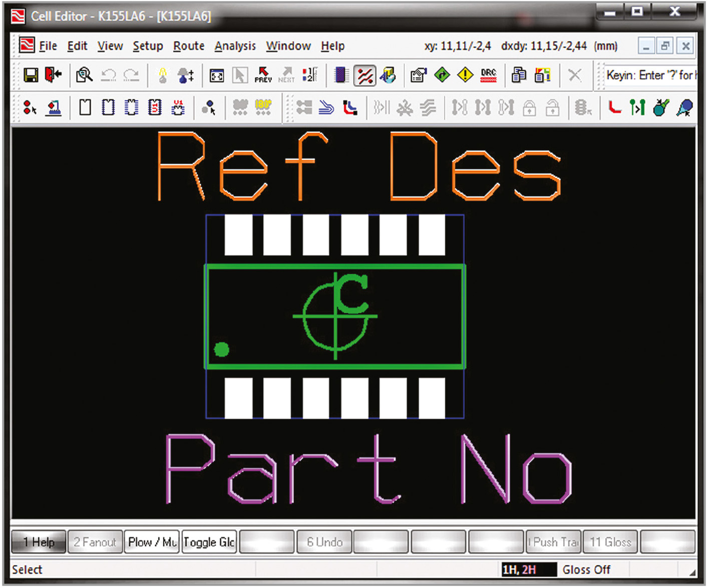Screen dimensions: 707x588
Task: Click the Keyin command input field
Action: [x=650, y=76]
